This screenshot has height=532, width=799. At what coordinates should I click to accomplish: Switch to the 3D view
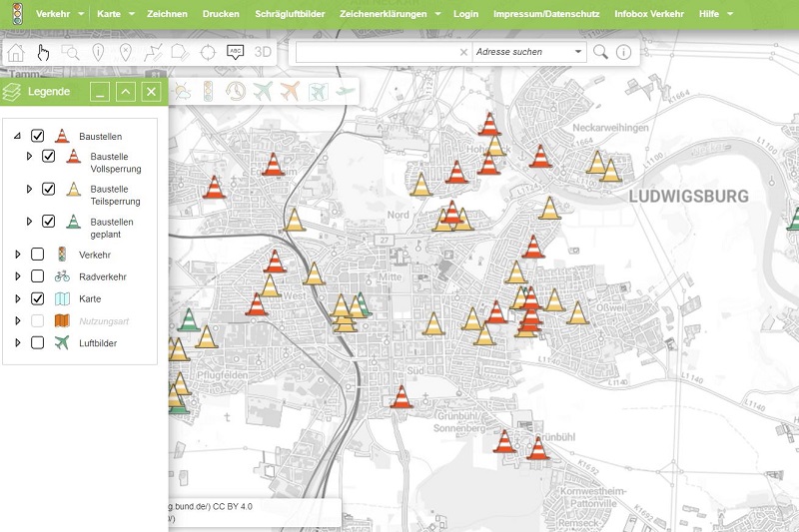click(x=264, y=52)
